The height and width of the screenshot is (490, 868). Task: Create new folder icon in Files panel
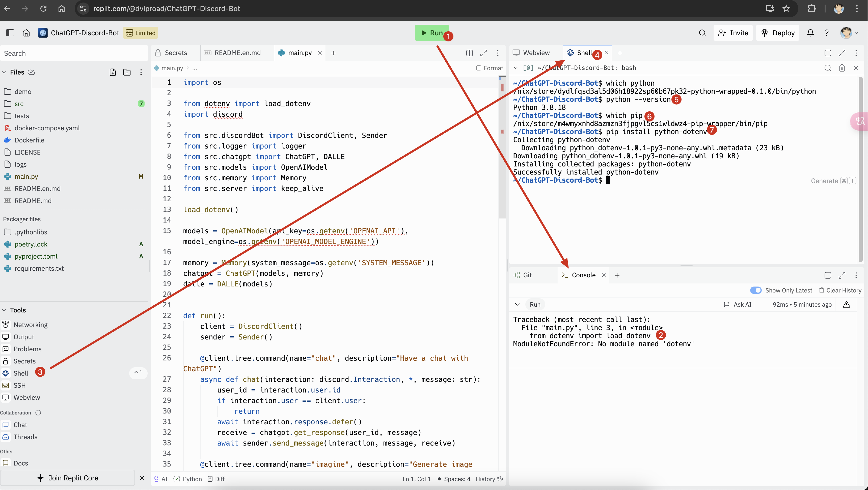(x=127, y=72)
